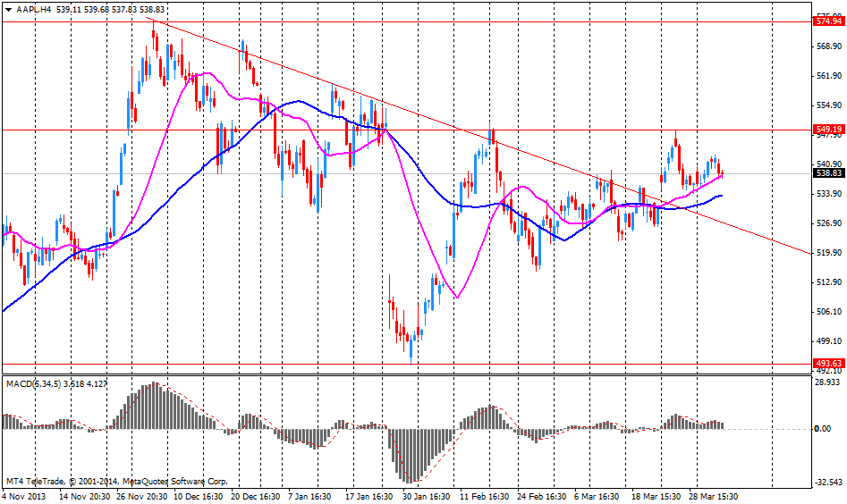Open the chart dropdown arrow beside AAPL,H4
847x504 pixels.
click(x=8, y=9)
